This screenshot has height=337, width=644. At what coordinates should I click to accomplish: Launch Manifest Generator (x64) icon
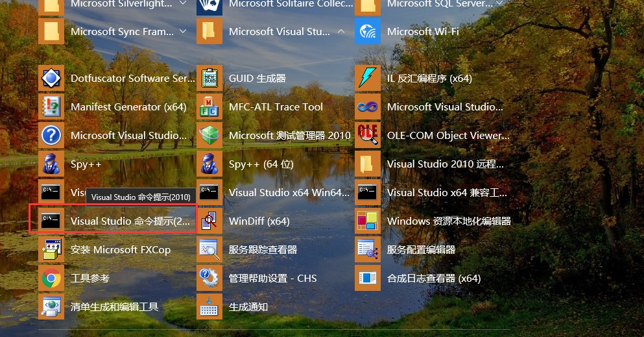[51, 107]
